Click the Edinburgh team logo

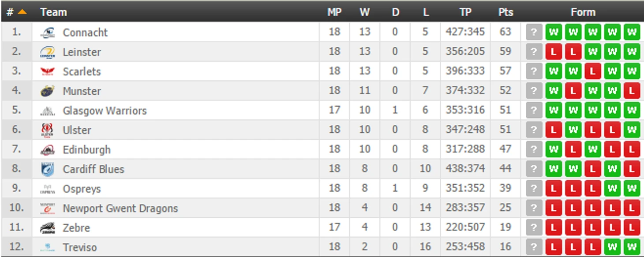(48, 150)
